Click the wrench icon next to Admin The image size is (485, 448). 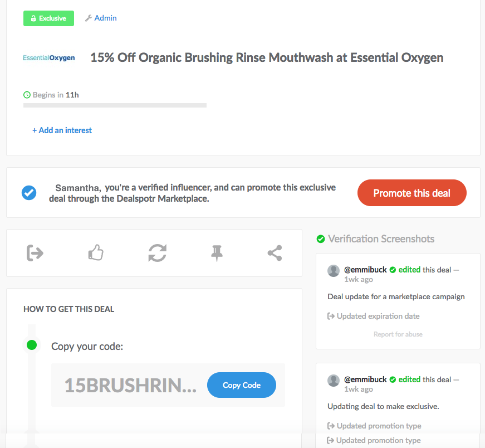tap(87, 18)
